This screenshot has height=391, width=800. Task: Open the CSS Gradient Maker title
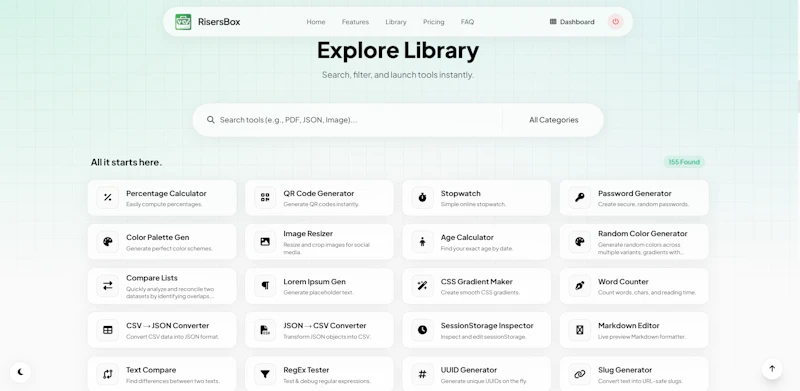477,282
